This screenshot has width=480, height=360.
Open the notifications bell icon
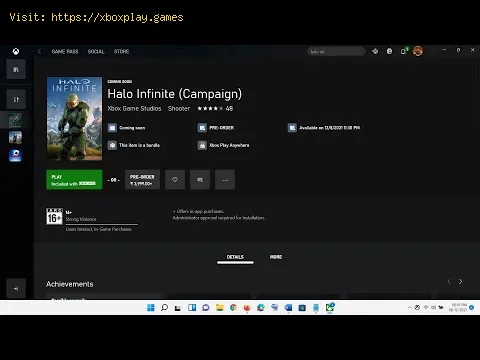403,51
